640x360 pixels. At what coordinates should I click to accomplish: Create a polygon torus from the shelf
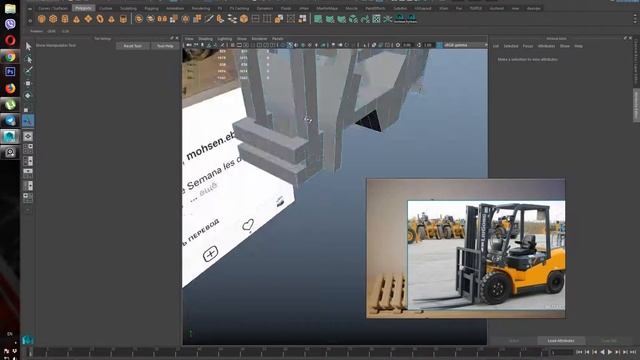pyautogui.click(x=100, y=19)
